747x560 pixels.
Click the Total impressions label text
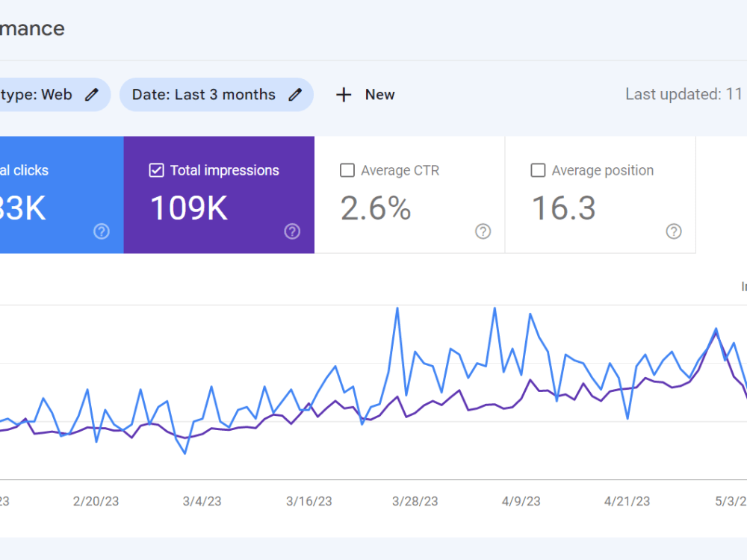click(224, 170)
